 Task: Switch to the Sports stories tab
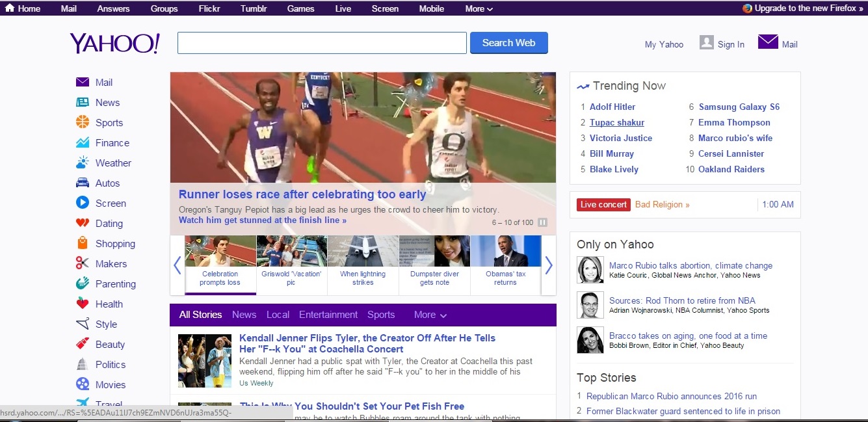(x=381, y=315)
